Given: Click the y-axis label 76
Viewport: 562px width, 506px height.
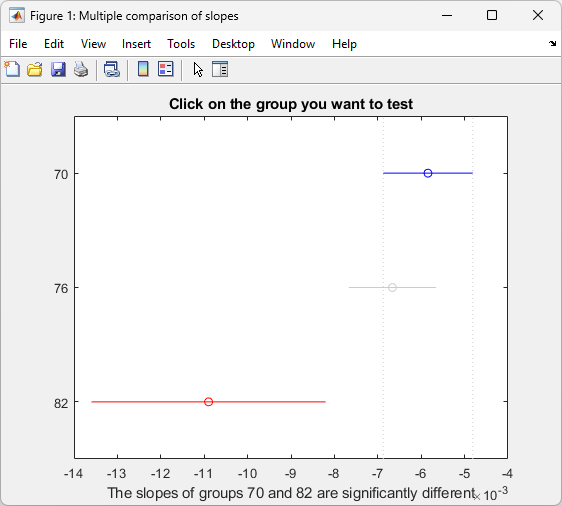Looking at the screenshot, I should (x=61, y=288).
